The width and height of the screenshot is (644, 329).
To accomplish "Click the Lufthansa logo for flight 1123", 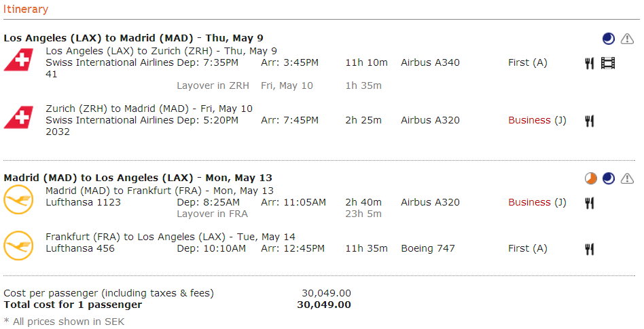I will point(18,199).
